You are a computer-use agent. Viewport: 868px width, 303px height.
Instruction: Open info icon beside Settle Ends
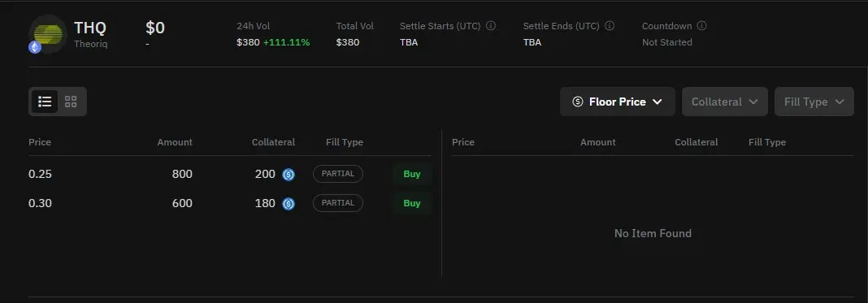(x=610, y=26)
